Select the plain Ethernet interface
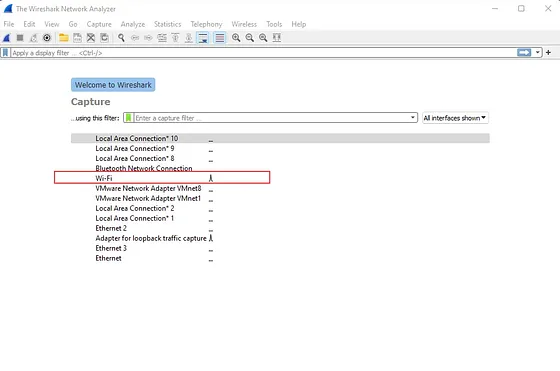Screen dimensions: 560x371 click(280, 258)
